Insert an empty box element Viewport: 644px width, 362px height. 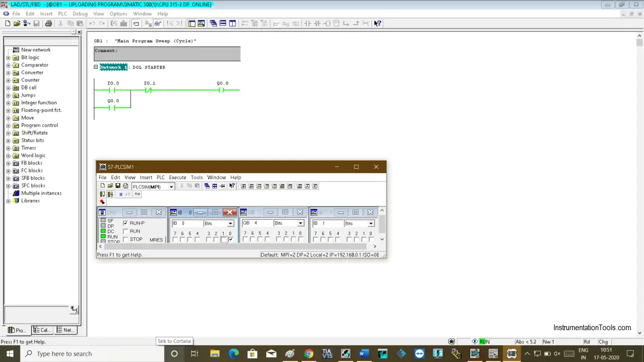336,24
